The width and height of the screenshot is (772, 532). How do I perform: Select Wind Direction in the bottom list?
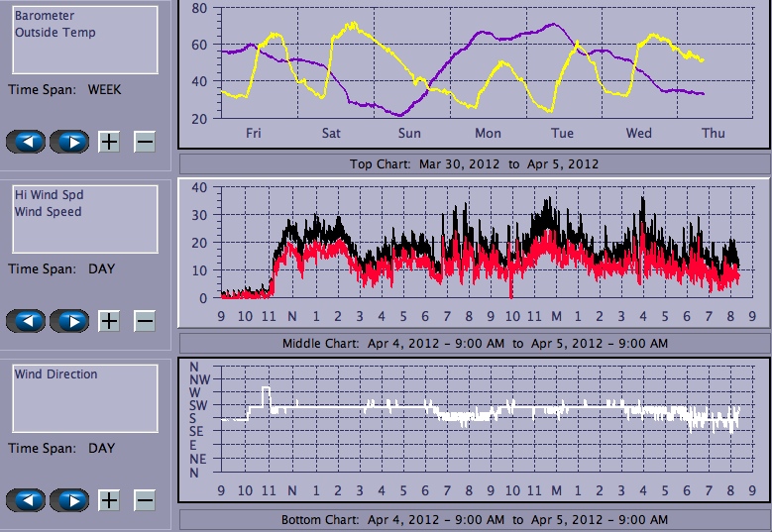55,374
